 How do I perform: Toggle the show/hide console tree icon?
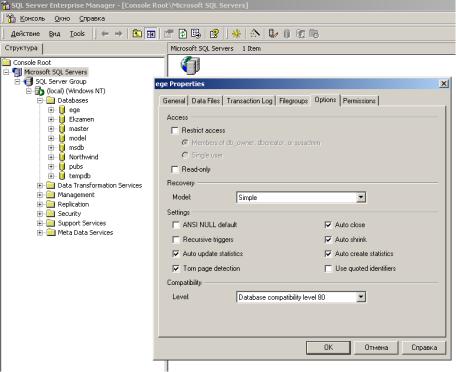tap(151, 34)
